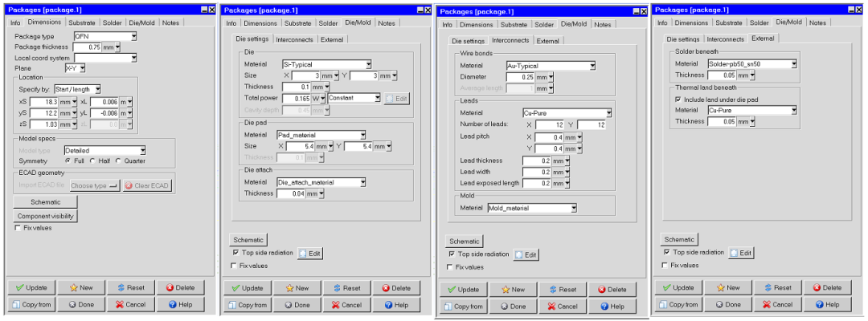Click Edit beside Top side radiation, second window
868x321 pixels.
310,254
